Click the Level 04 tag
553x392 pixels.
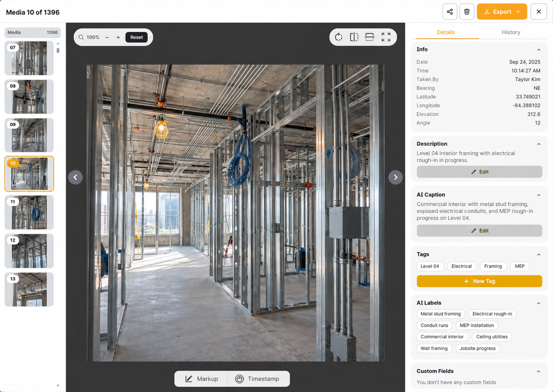coord(430,266)
